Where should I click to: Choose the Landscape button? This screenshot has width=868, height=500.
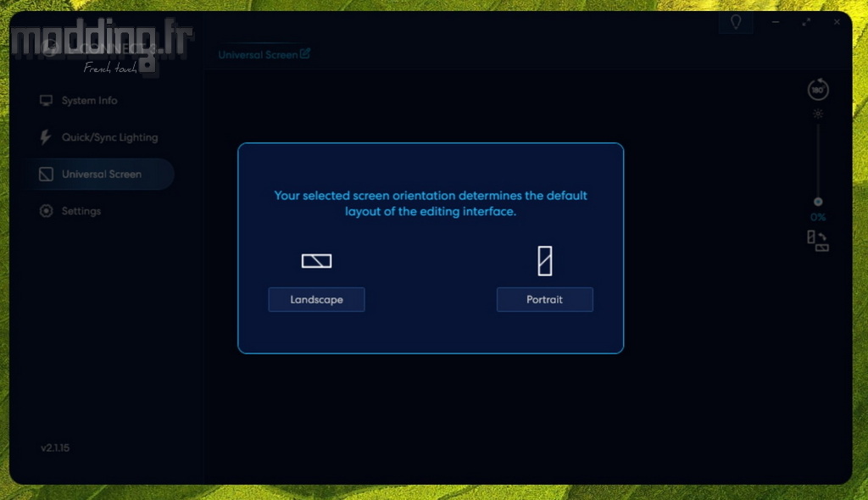click(316, 300)
